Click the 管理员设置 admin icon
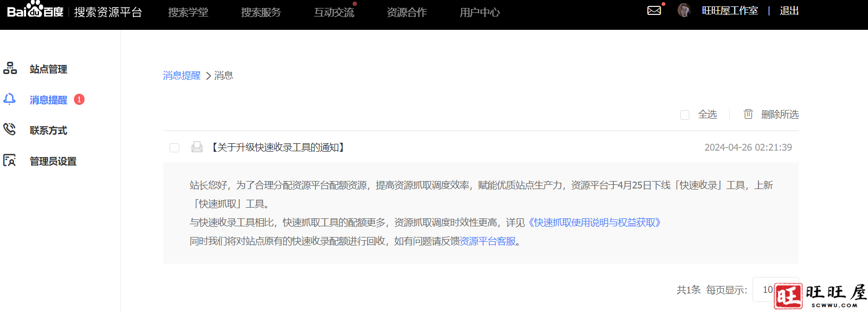 coord(10,160)
